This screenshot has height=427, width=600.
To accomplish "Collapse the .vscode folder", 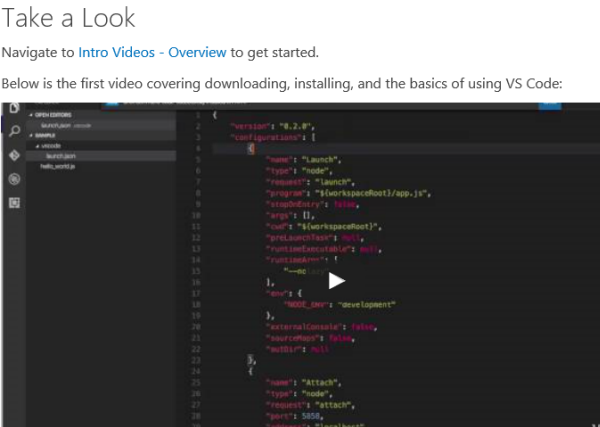I will click(52, 145).
